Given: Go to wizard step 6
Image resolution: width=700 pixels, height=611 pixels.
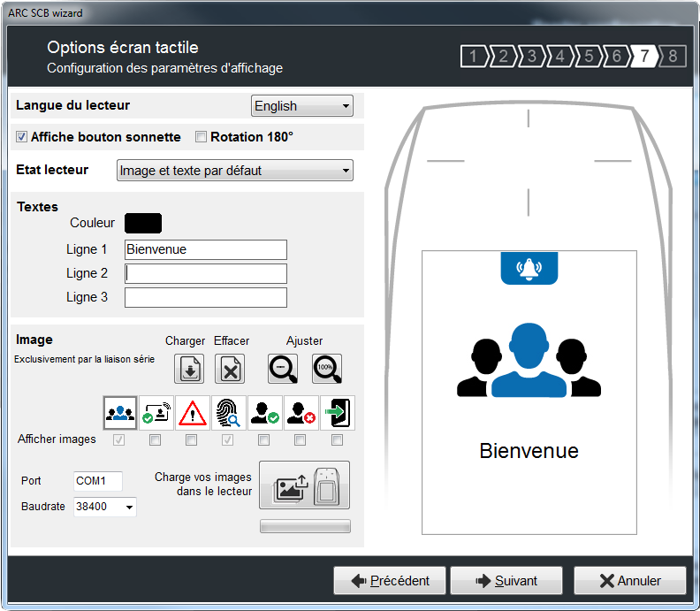Looking at the screenshot, I should click(x=615, y=57).
